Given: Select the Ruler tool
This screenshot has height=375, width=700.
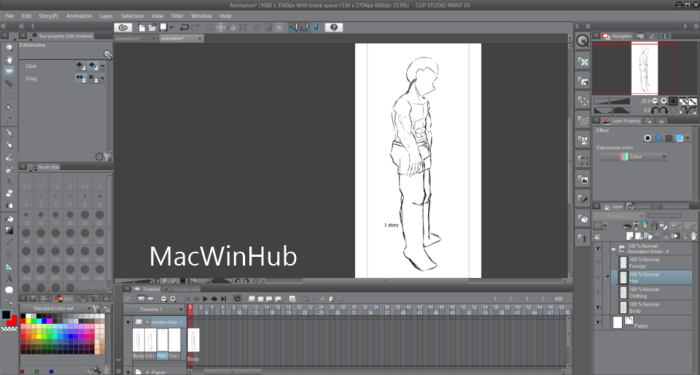Looking at the screenshot, I should coord(9,267).
